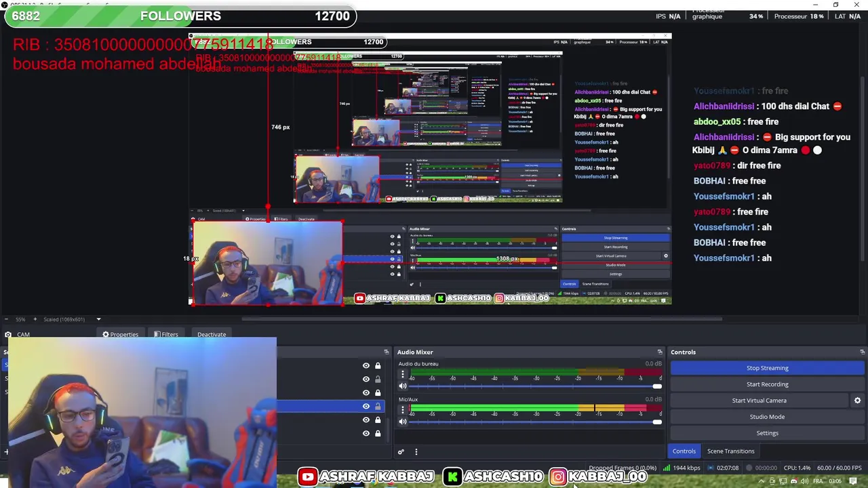The height and width of the screenshot is (488, 868).
Task: Click the 55% zoom level text
Action: [20, 319]
